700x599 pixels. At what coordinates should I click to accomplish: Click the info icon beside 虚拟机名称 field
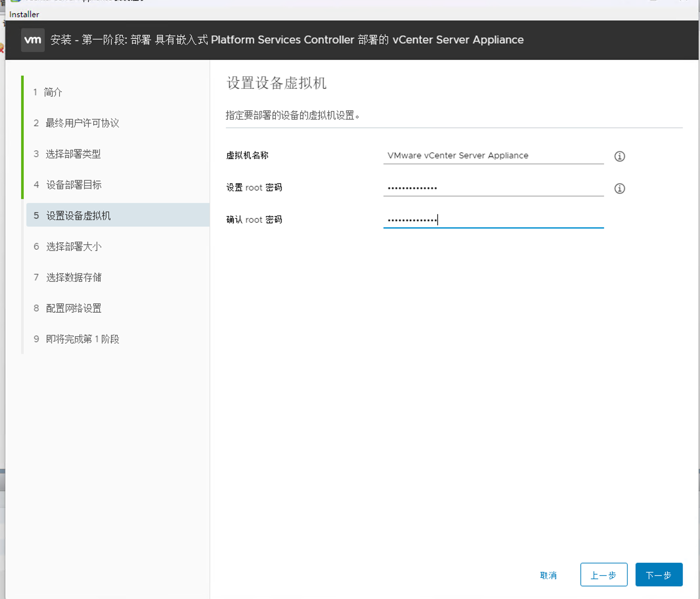(x=619, y=156)
